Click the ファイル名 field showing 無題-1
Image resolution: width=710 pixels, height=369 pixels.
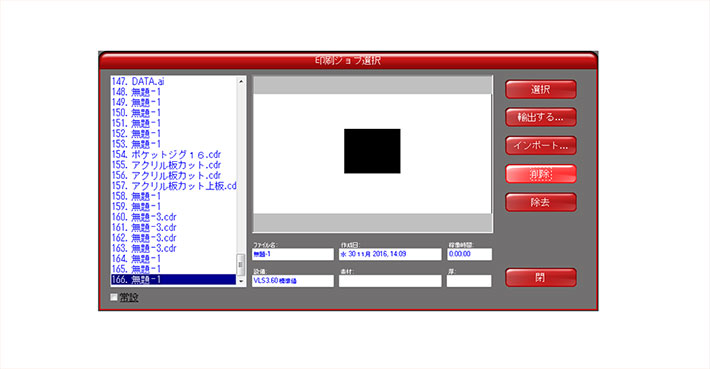point(293,254)
